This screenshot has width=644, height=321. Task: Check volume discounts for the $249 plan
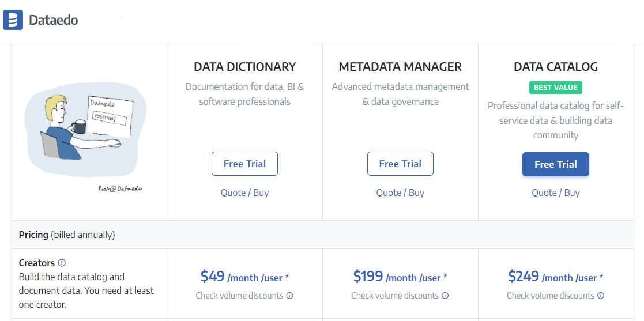(551, 296)
